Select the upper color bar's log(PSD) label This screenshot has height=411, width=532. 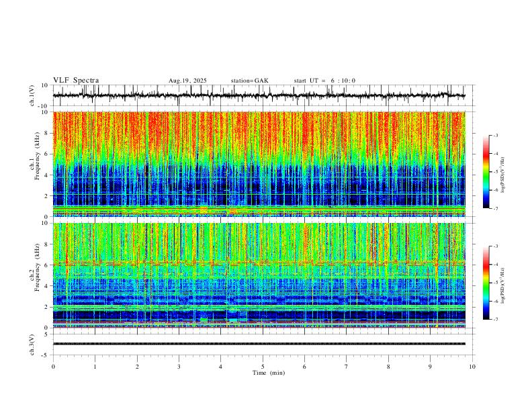[x=503, y=175]
